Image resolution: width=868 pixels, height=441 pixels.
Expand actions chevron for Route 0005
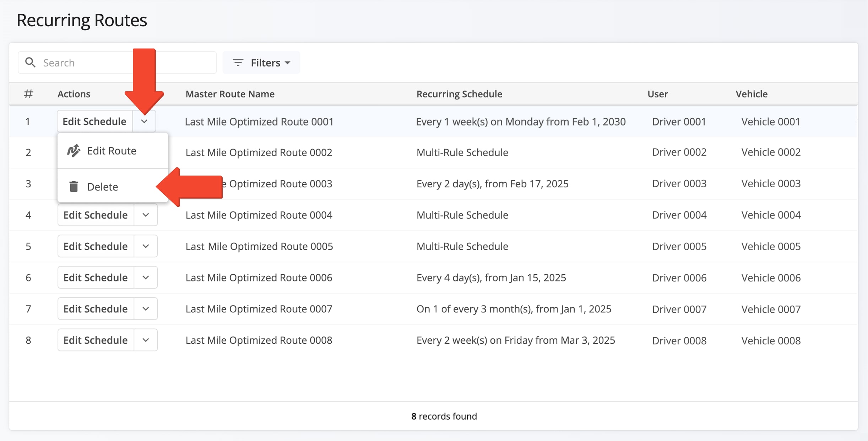146,246
